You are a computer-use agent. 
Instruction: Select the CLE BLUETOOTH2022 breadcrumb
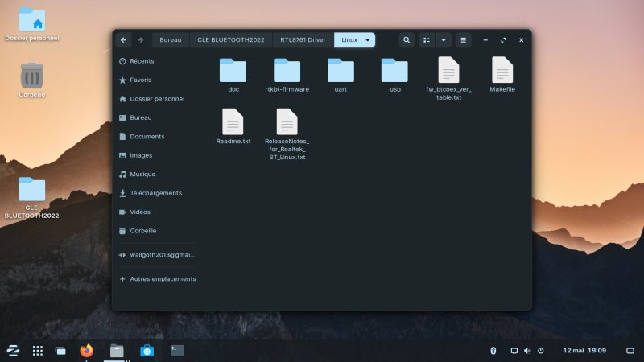[230, 39]
